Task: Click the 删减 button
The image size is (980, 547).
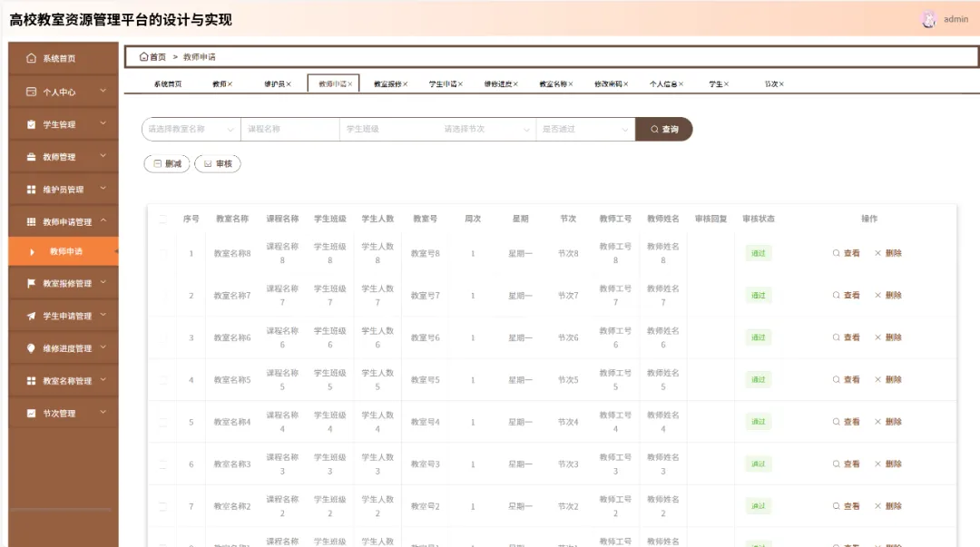Action: point(167,164)
